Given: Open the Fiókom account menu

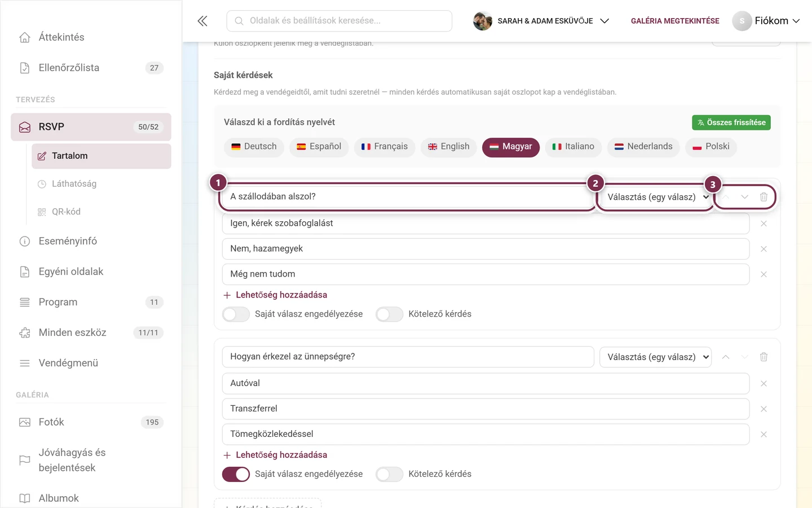Looking at the screenshot, I should [x=766, y=21].
